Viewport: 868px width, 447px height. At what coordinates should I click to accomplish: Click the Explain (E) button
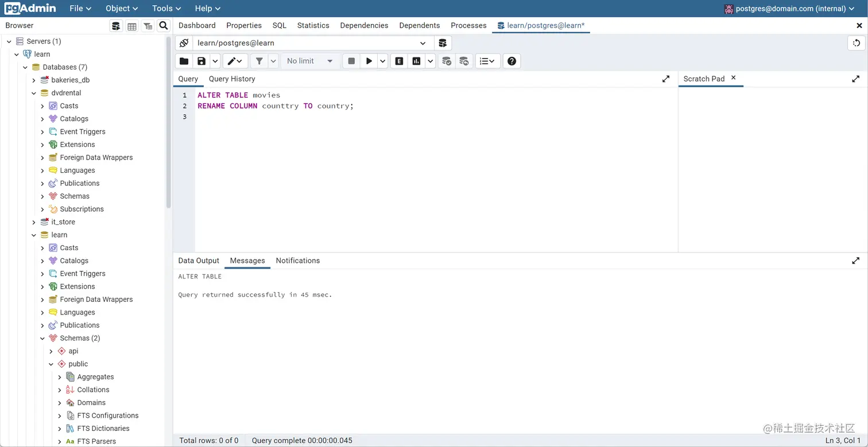coord(399,61)
